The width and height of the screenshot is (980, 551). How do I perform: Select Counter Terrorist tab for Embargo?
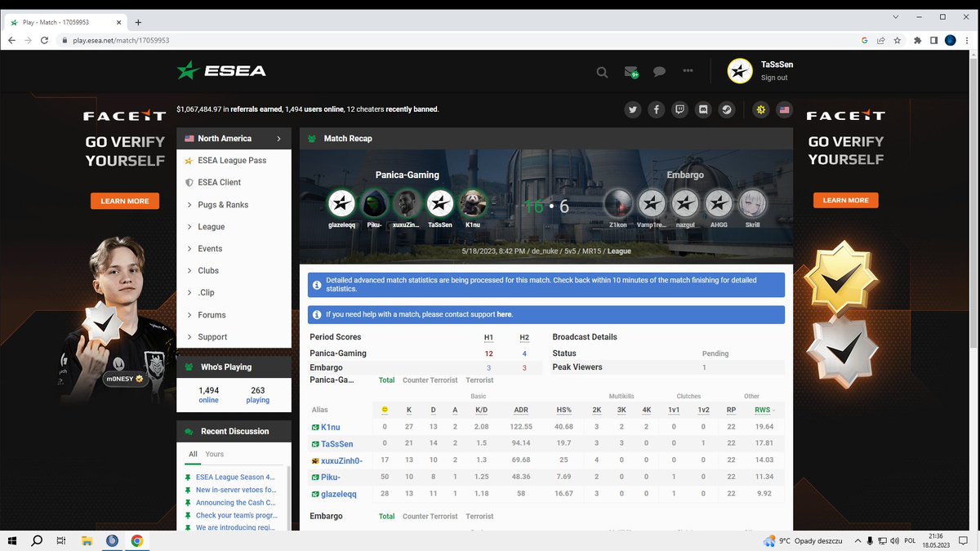tap(430, 517)
